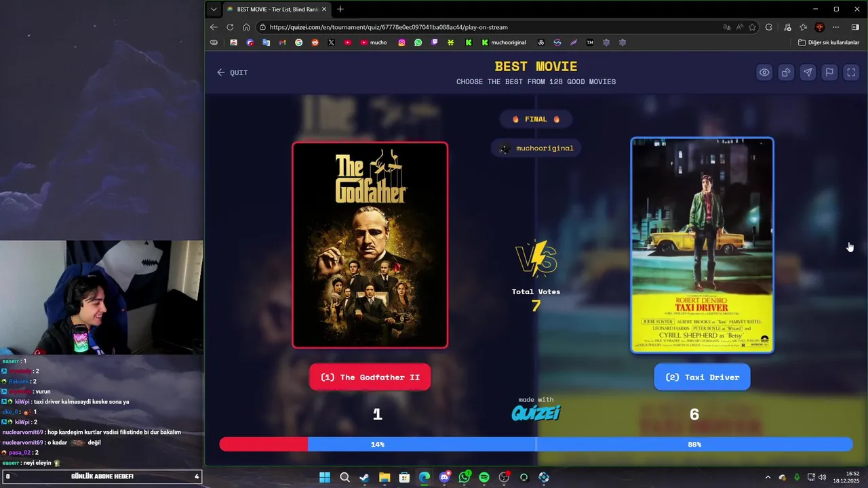
Task: Open a new browser tab
Action: pyautogui.click(x=340, y=9)
